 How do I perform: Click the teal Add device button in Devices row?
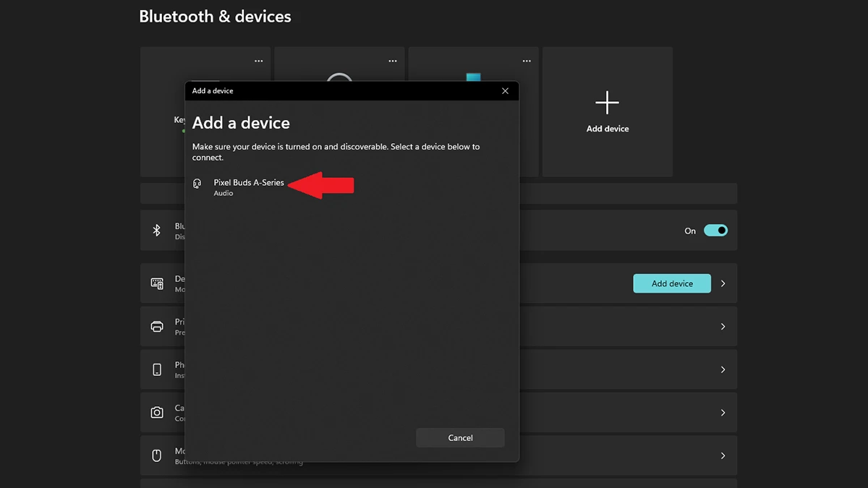(672, 283)
